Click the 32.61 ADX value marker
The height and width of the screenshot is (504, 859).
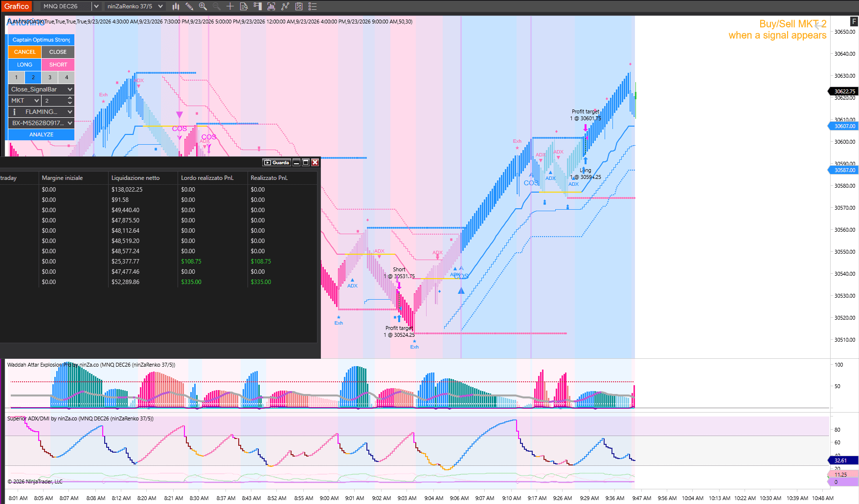tap(843, 460)
